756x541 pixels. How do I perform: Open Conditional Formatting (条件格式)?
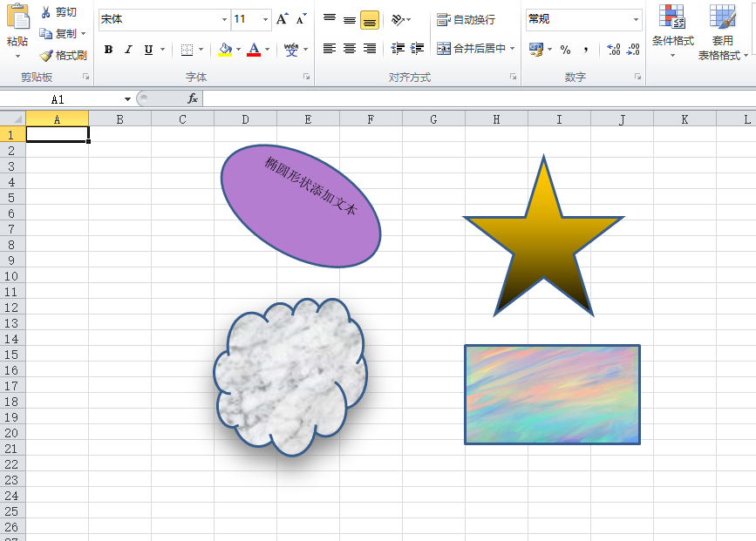click(x=672, y=31)
